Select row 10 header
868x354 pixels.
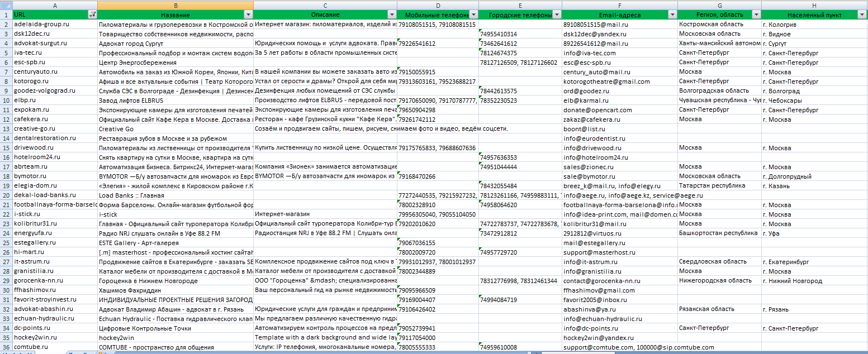[x=6, y=101]
